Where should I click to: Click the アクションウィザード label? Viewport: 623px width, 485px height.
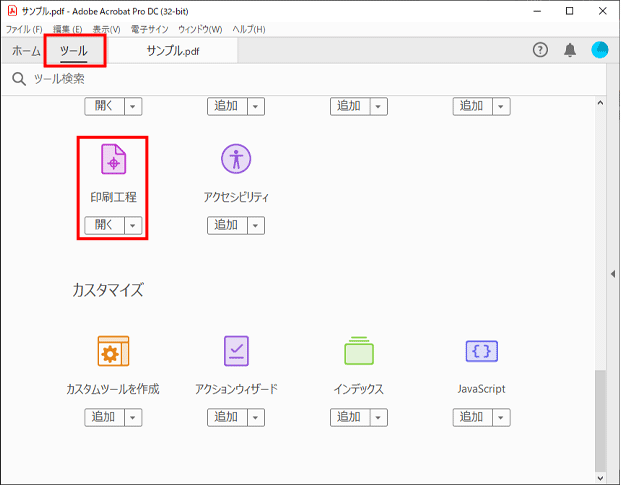click(x=236, y=389)
